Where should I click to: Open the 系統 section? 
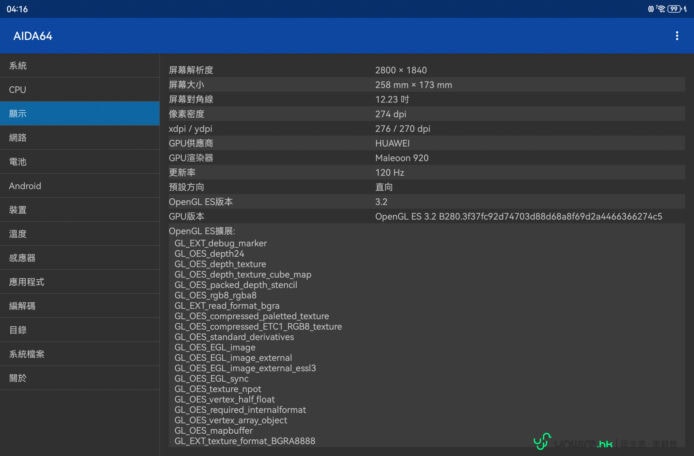click(x=80, y=66)
